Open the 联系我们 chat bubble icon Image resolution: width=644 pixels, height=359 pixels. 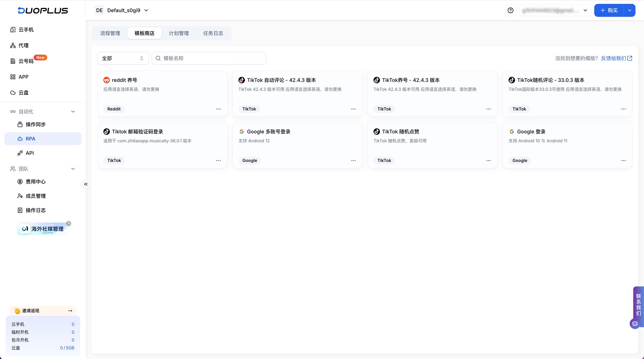[635, 324]
